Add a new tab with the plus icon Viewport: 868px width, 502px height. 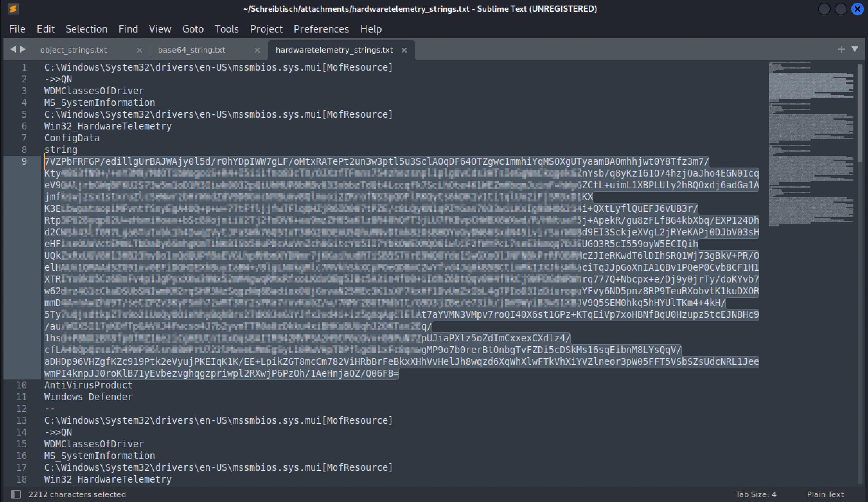[x=841, y=49]
